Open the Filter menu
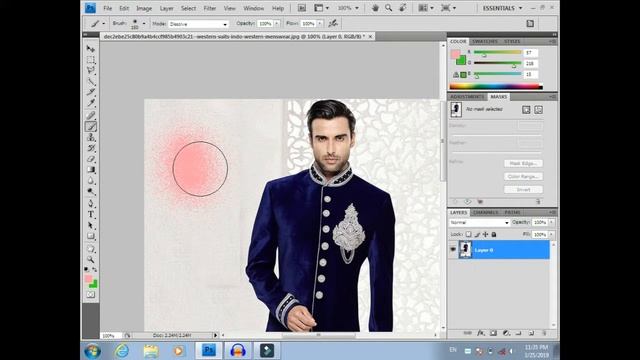 pyautogui.click(x=210, y=8)
